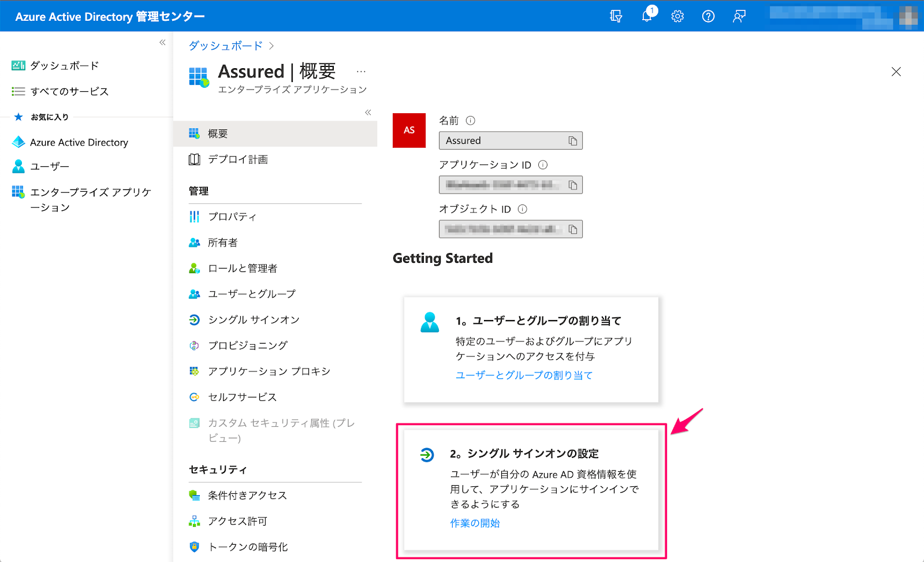The image size is (924, 562).
Task: Click the 名前 info icon
Action: [x=471, y=120]
